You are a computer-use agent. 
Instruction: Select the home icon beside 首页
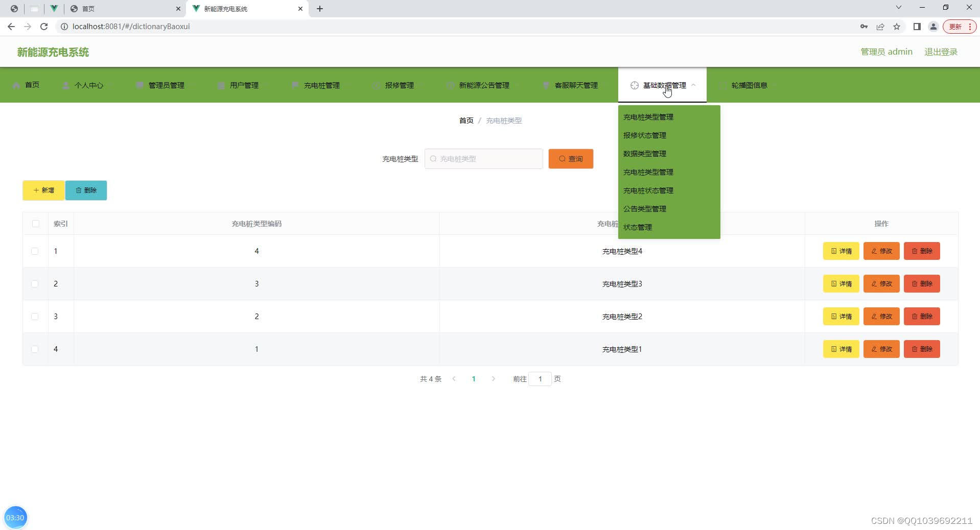16,85
